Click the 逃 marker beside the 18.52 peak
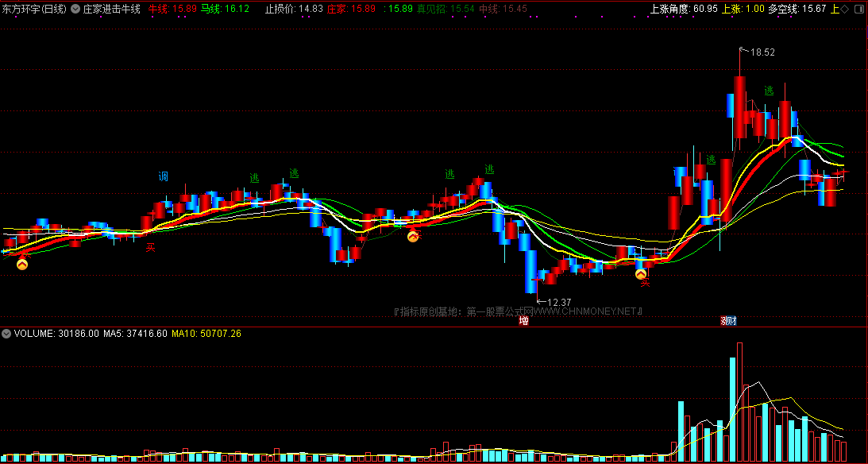 [769, 91]
